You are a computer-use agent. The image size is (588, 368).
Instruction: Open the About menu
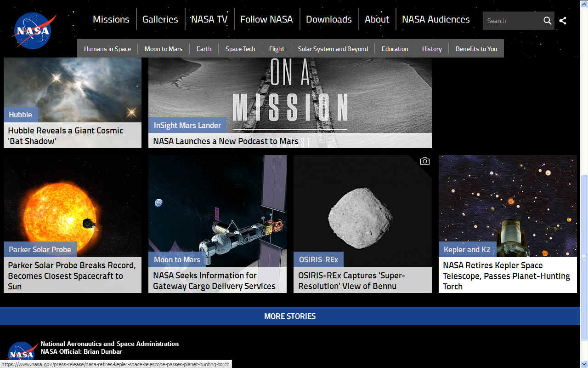pyautogui.click(x=377, y=19)
